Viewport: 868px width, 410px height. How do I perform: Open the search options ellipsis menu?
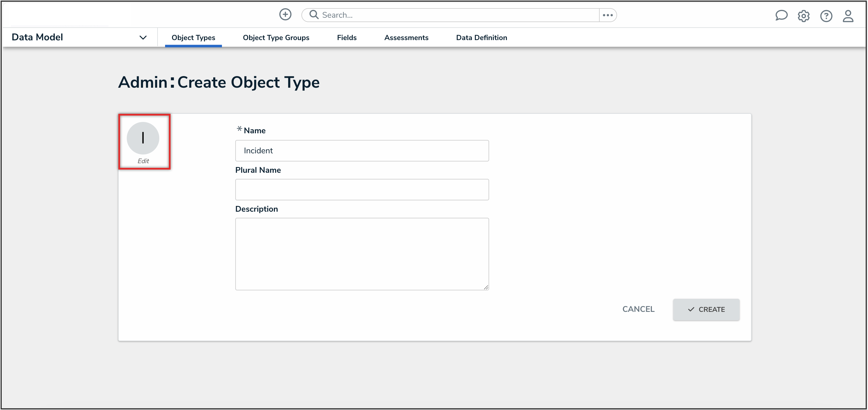pos(607,15)
